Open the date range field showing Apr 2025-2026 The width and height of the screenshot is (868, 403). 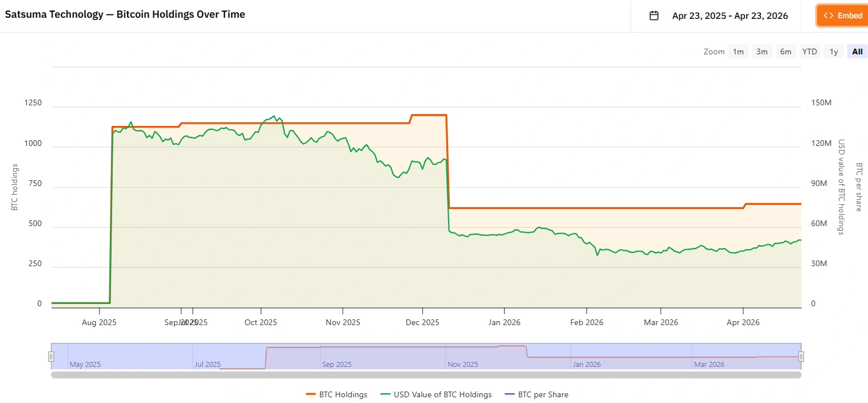point(730,15)
